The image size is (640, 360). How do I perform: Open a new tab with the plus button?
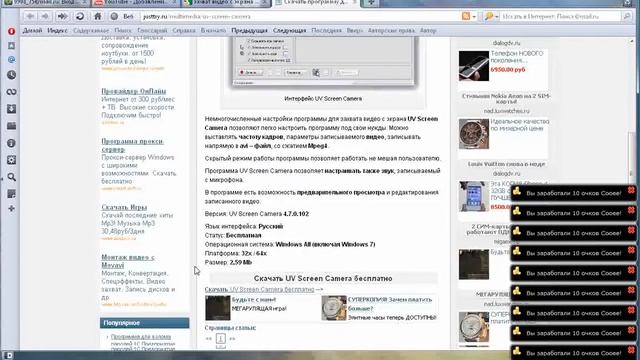click(371, 3)
